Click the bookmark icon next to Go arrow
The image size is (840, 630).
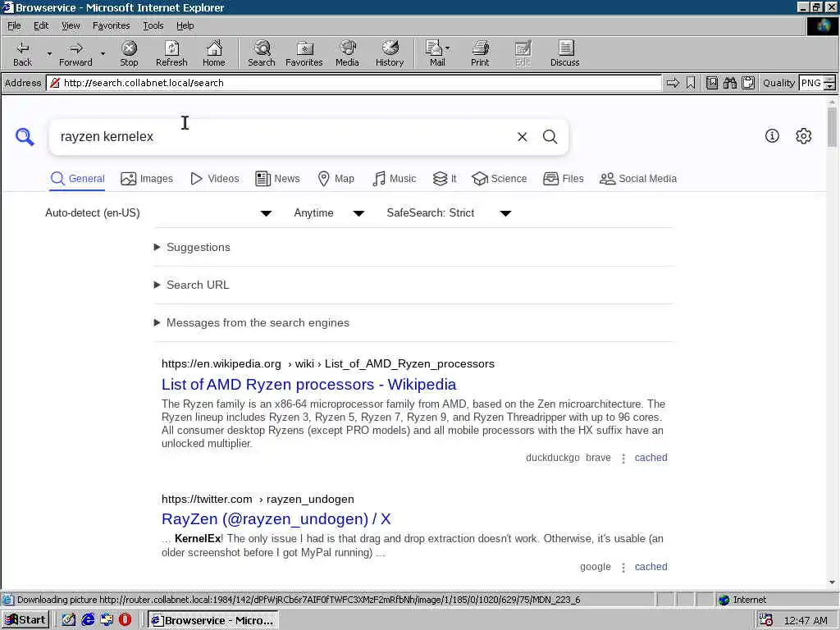[x=691, y=83]
